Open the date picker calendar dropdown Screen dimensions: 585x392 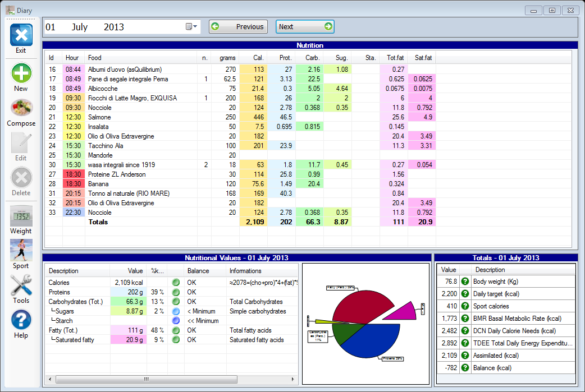(191, 26)
